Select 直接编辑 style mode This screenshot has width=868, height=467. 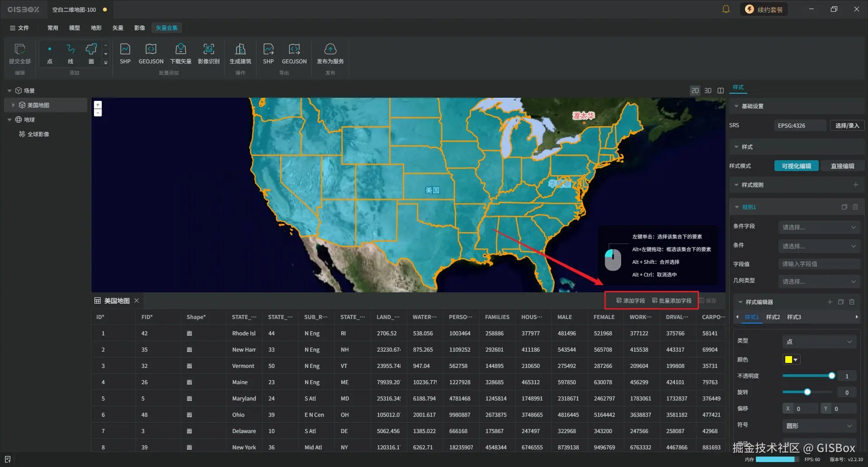click(x=842, y=166)
